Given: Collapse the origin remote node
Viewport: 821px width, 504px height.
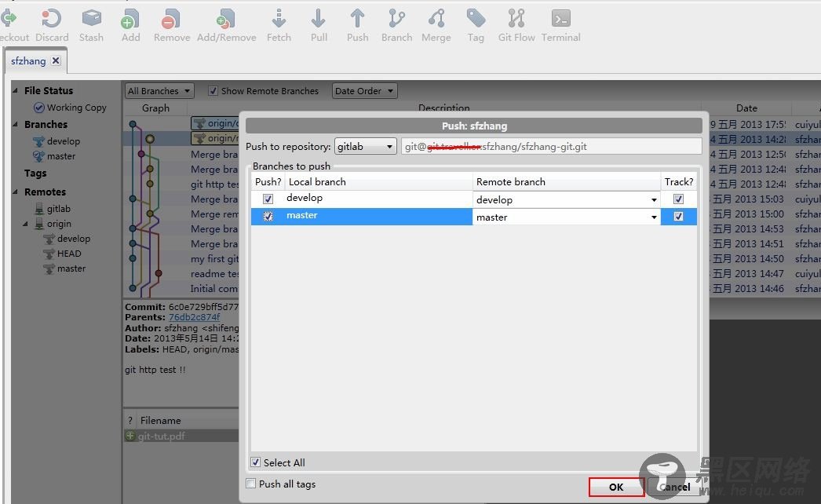Looking at the screenshot, I should click(x=25, y=224).
